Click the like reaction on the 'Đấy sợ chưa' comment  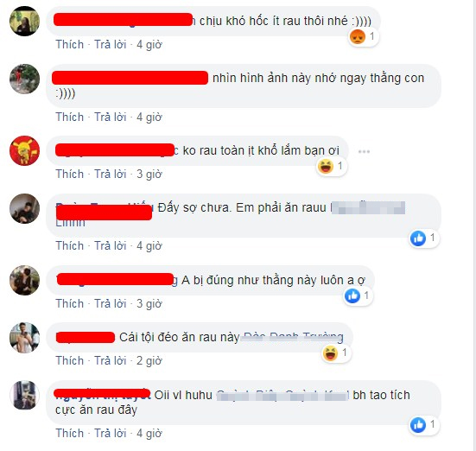click(418, 238)
